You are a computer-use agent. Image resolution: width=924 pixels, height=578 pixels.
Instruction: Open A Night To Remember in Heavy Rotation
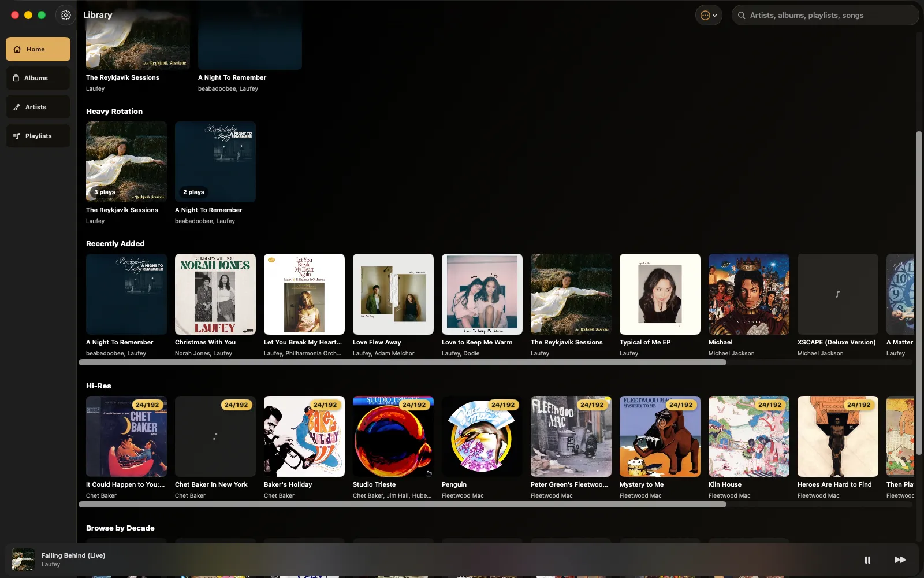215,162
